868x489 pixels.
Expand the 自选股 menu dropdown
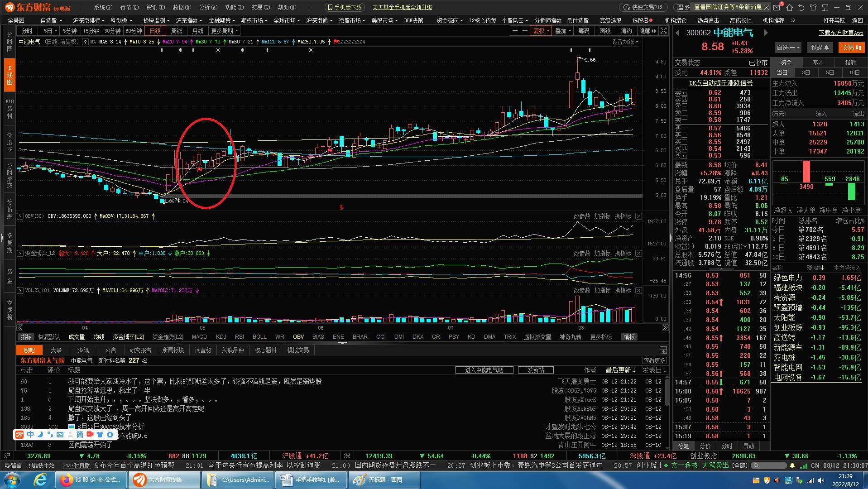pos(51,20)
